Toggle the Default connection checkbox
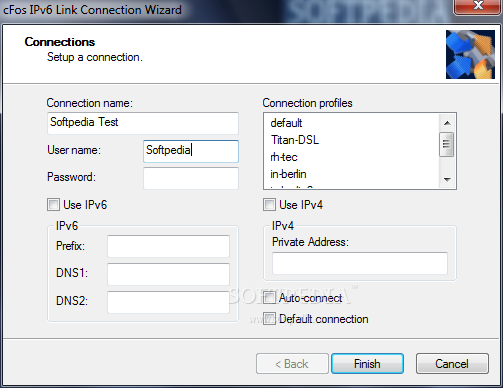This screenshot has width=503, height=388. [269, 319]
